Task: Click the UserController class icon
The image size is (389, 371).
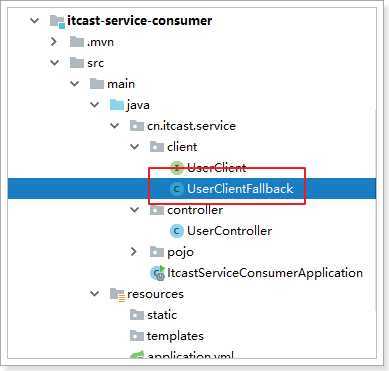Action: [177, 231]
